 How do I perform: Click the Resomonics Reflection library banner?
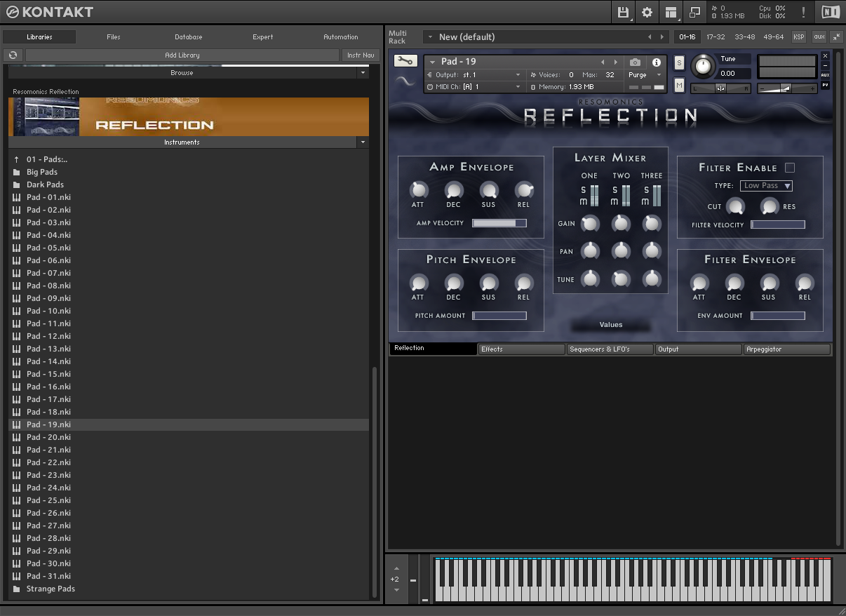pos(189,116)
